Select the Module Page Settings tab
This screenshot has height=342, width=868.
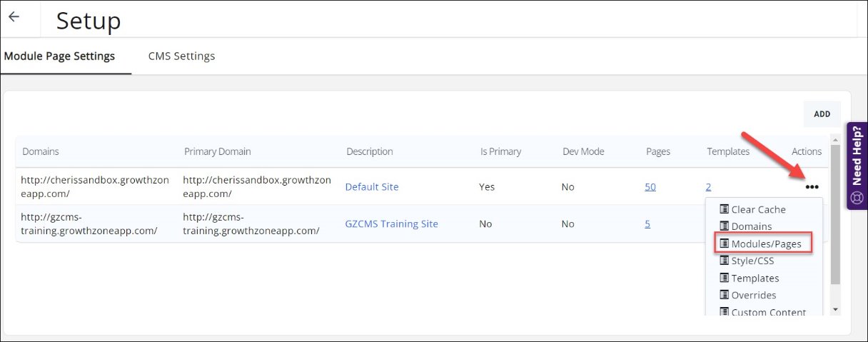point(59,56)
